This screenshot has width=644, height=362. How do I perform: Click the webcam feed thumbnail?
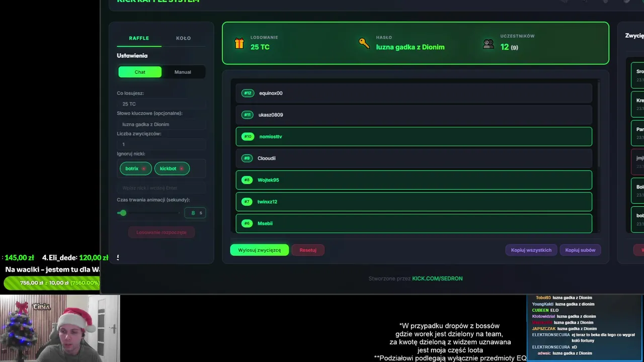click(x=60, y=328)
